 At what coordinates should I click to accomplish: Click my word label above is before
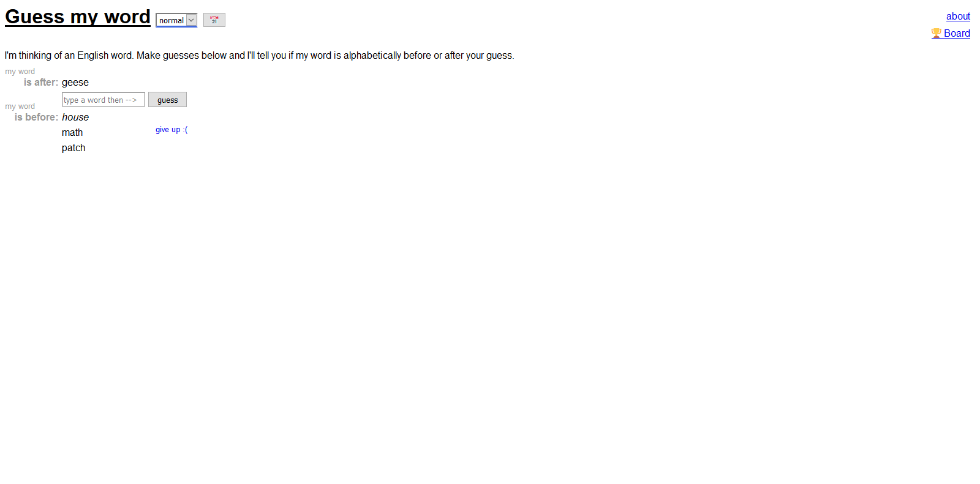[x=20, y=106]
